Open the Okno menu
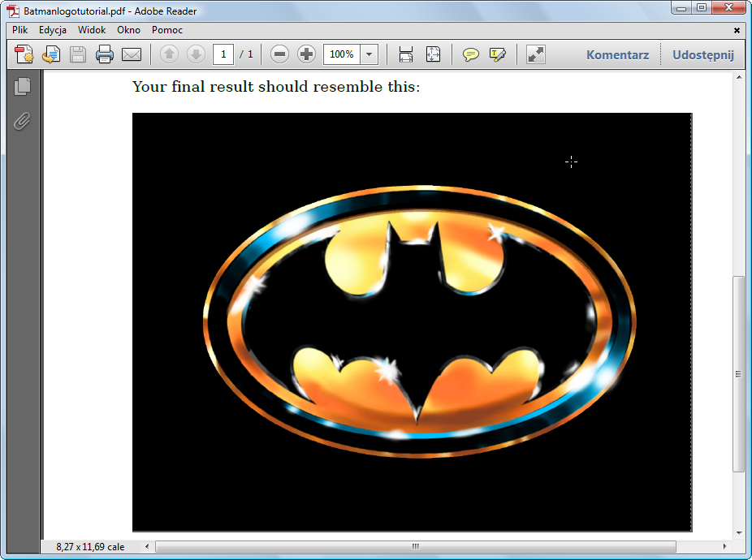The height and width of the screenshot is (560, 752). [x=128, y=30]
